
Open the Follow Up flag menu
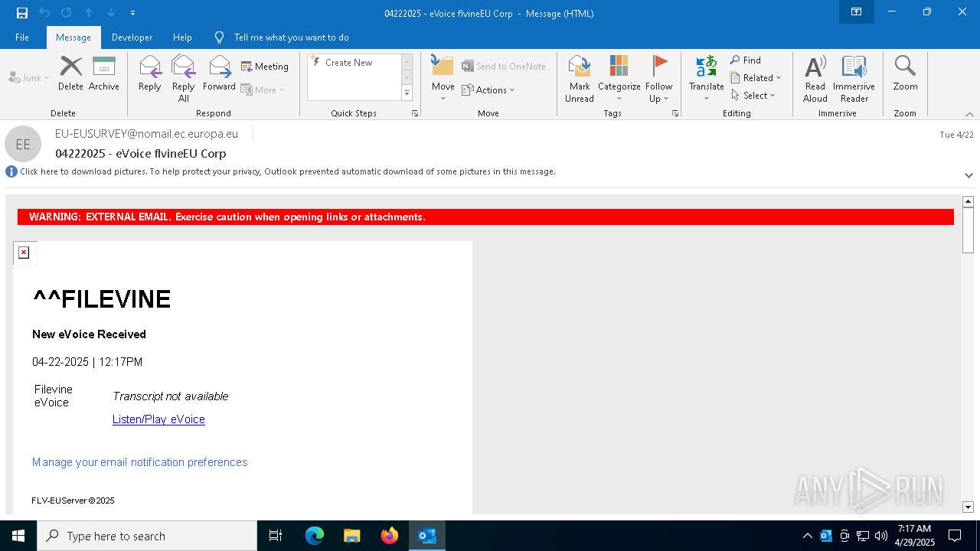tap(658, 78)
